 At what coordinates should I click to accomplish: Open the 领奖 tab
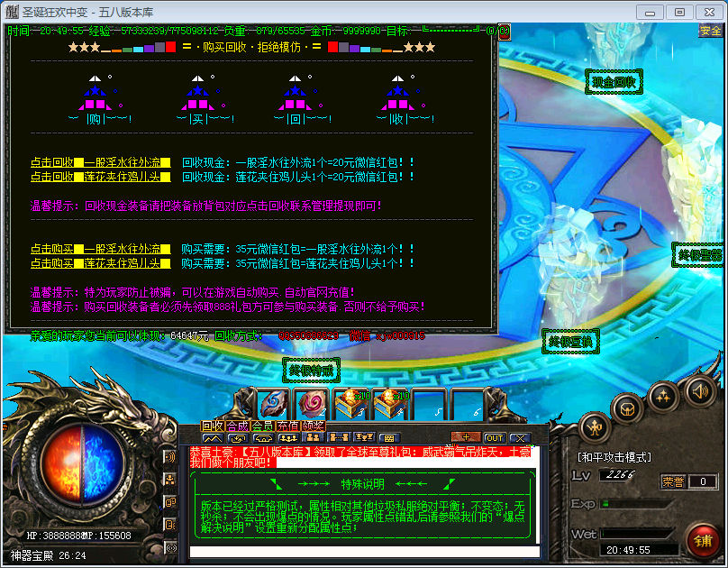[314, 426]
